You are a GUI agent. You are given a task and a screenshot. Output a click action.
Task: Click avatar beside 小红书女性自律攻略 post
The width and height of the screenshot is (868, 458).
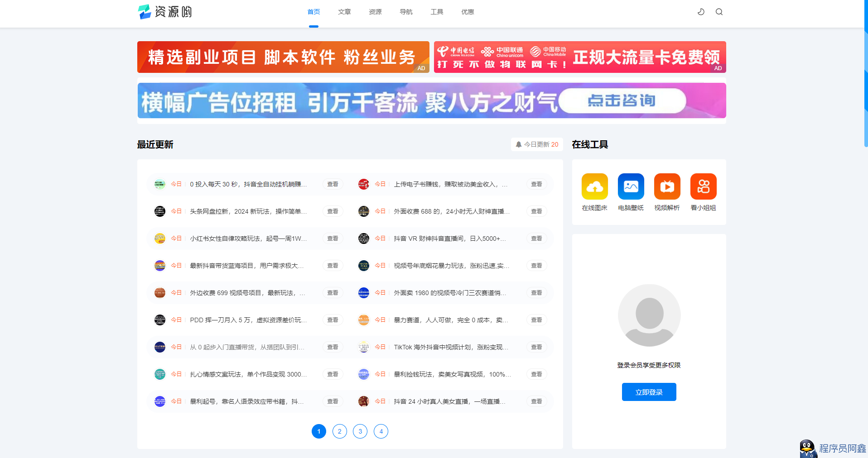(160, 239)
